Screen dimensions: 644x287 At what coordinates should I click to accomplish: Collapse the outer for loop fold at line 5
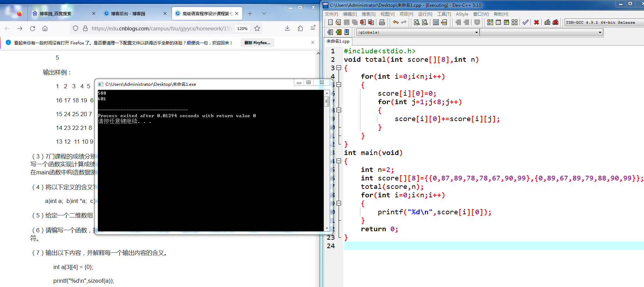coord(339,85)
